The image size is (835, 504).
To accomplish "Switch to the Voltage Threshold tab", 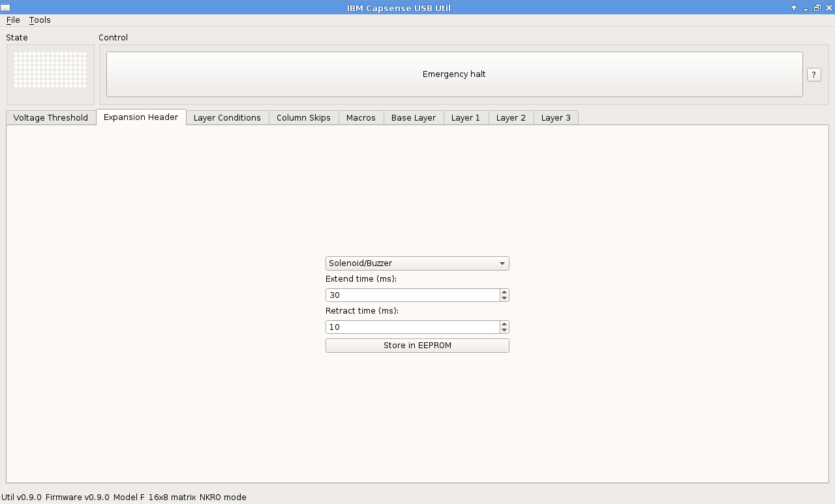I will [x=51, y=118].
